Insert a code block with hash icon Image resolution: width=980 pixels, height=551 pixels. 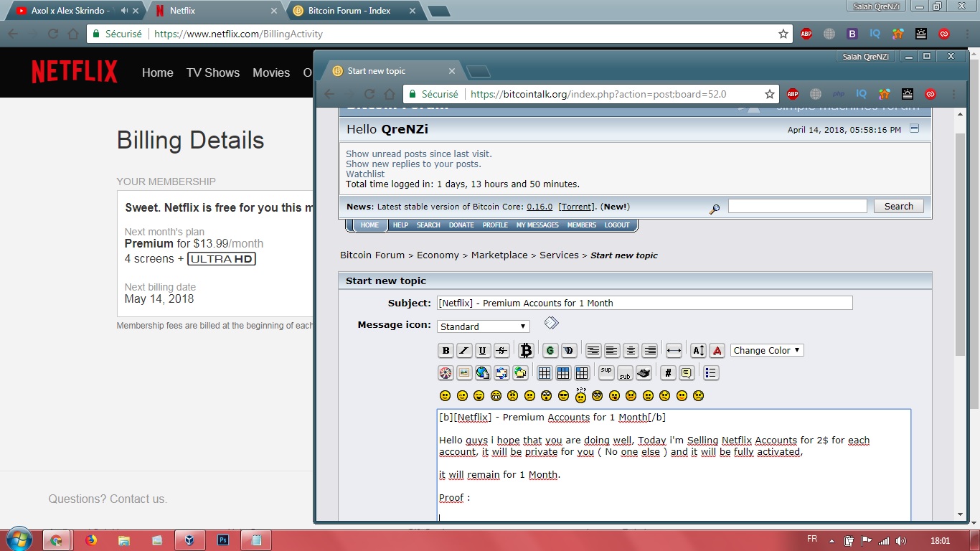668,373
